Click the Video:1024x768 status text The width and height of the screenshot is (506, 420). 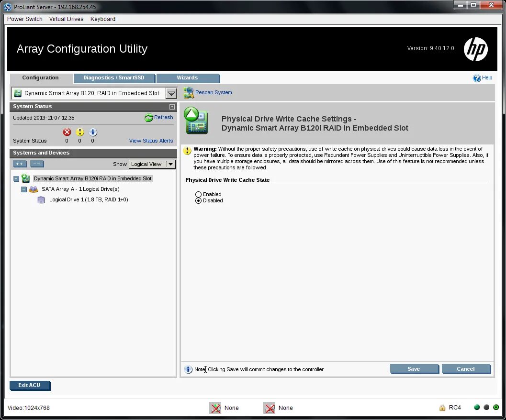coord(29,408)
